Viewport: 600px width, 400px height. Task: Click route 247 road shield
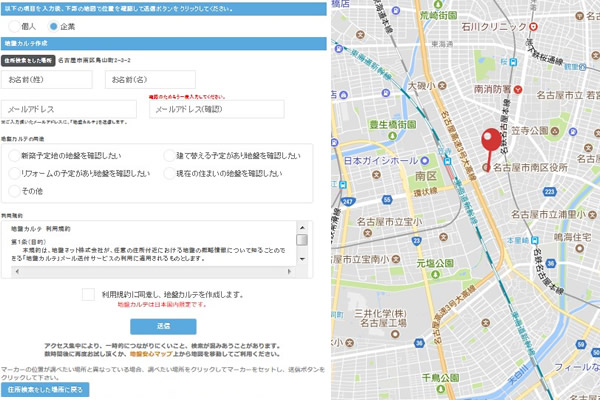click(x=347, y=201)
